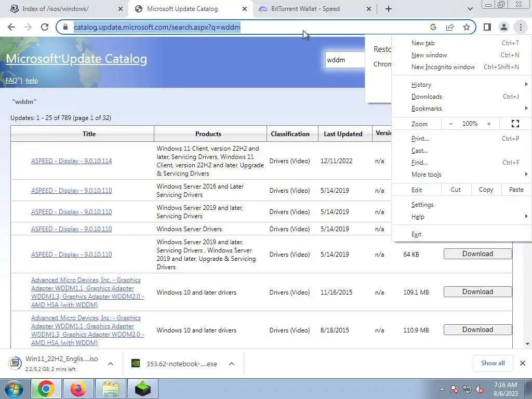Viewport: 532px width, 399px height.
Task: Click Show all downloads button
Action: 493,363
